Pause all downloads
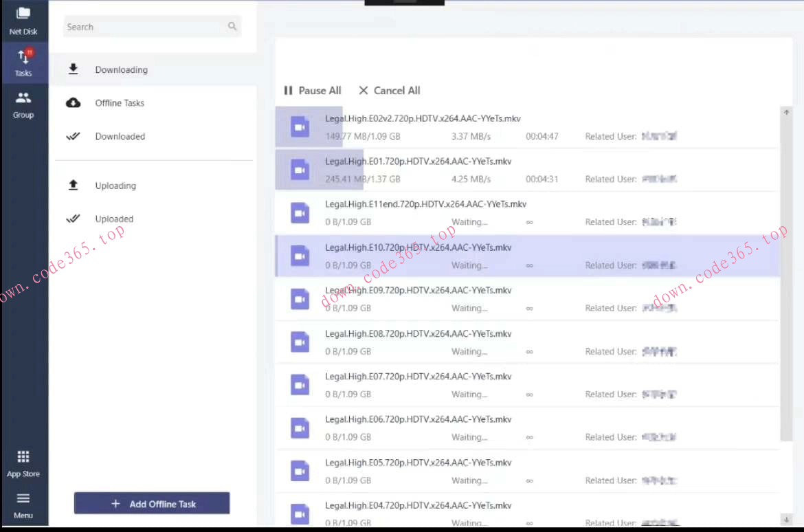This screenshot has width=804, height=532. point(313,91)
